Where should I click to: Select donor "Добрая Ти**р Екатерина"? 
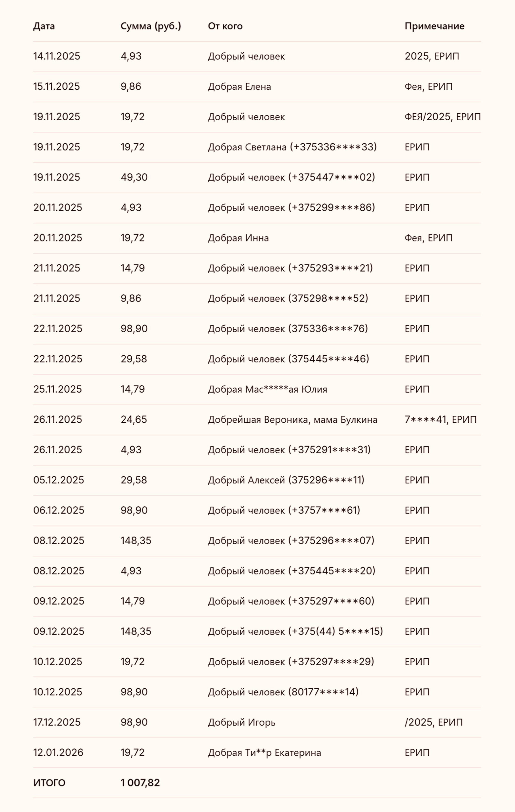tap(264, 752)
